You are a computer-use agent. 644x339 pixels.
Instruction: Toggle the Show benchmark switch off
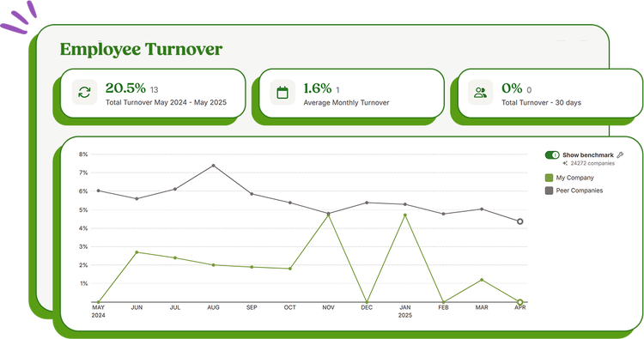click(552, 154)
